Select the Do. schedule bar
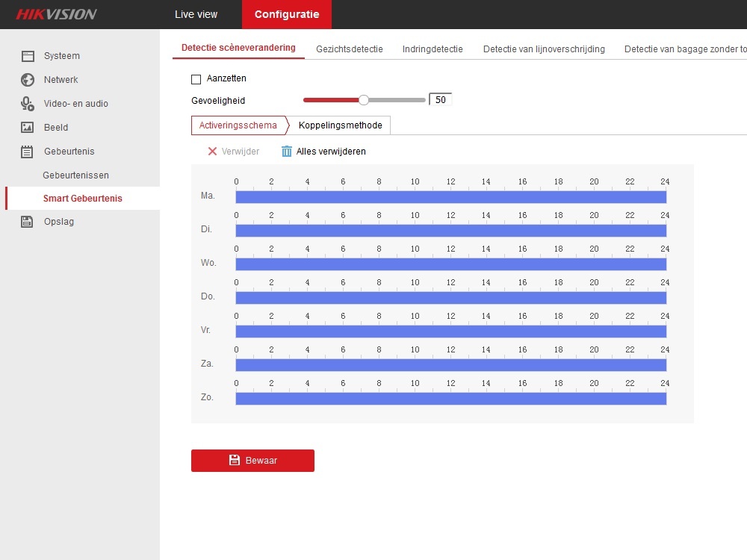 click(x=450, y=298)
